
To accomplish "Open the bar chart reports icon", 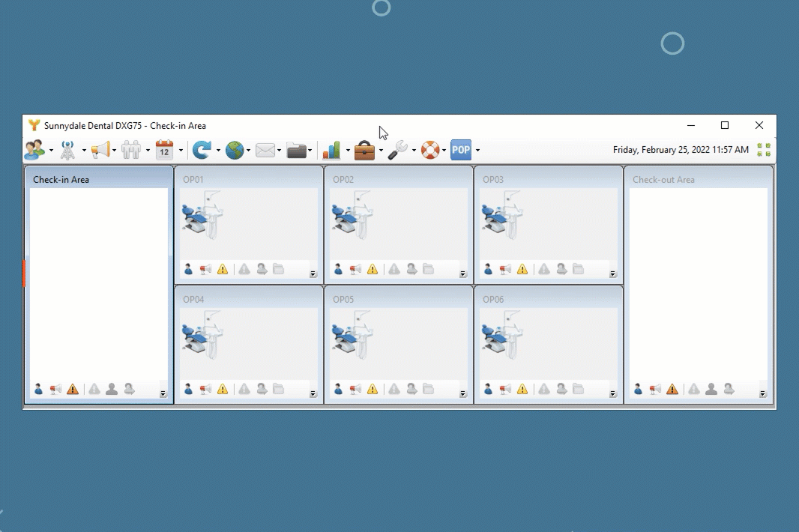I will click(331, 150).
